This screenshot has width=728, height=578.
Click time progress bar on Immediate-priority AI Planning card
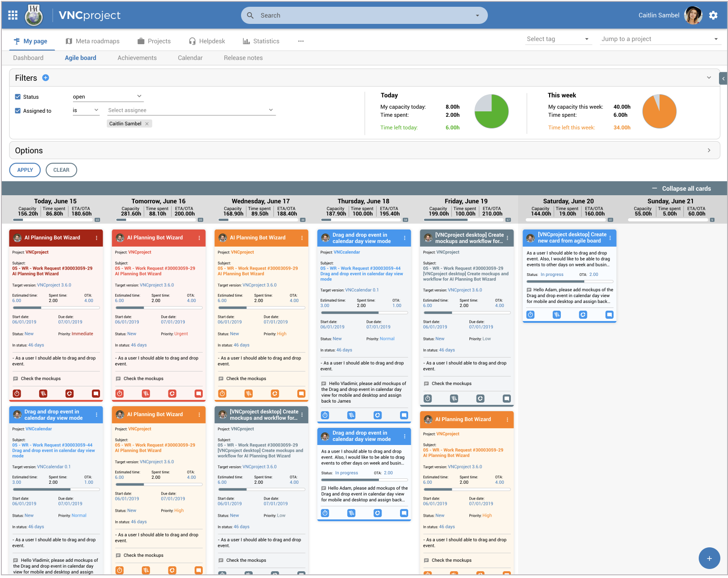pyautogui.click(x=56, y=308)
